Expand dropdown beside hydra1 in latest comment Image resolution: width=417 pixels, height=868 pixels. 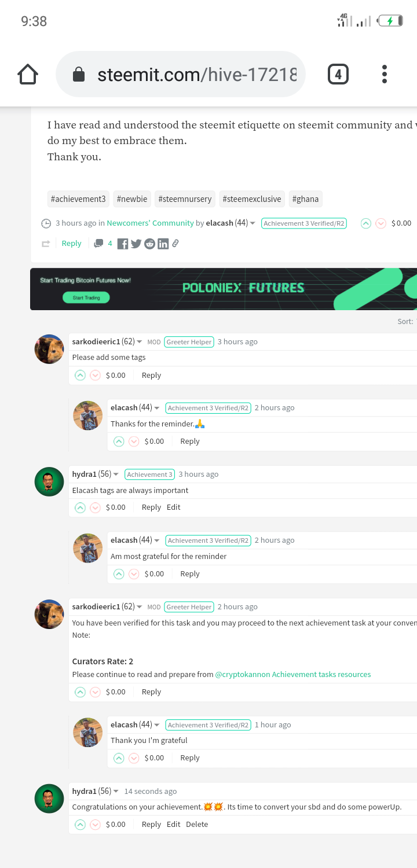tap(116, 791)
